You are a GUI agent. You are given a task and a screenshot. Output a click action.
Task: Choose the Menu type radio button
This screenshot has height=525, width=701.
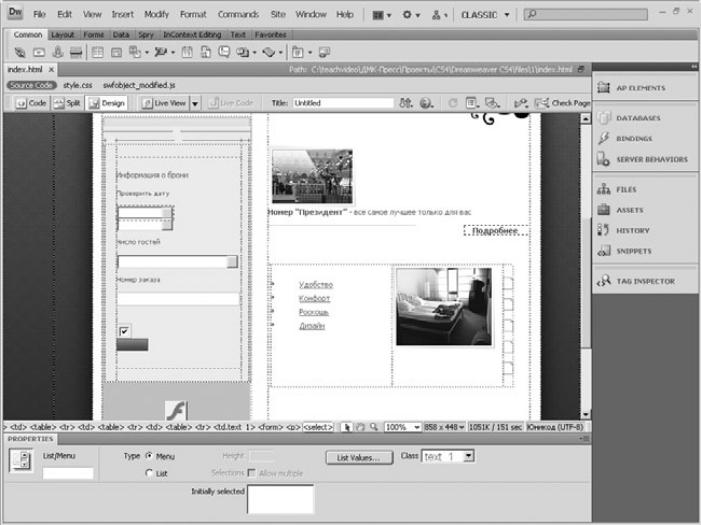pos(149,456)
